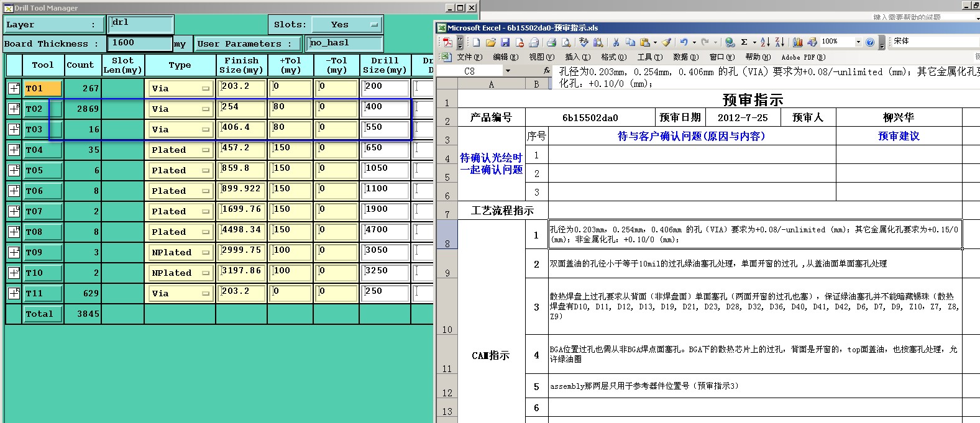Click the T01 tool button
The height and width of the screenshot is (423, 980).
pyautogui.click(x=43, y=88)
